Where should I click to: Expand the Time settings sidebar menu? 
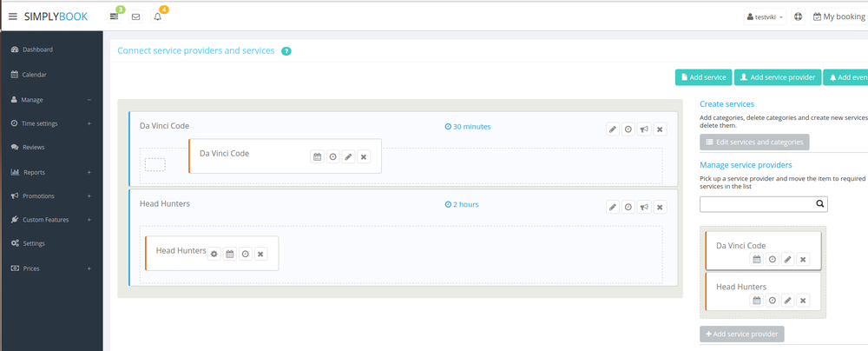[50, 123]
